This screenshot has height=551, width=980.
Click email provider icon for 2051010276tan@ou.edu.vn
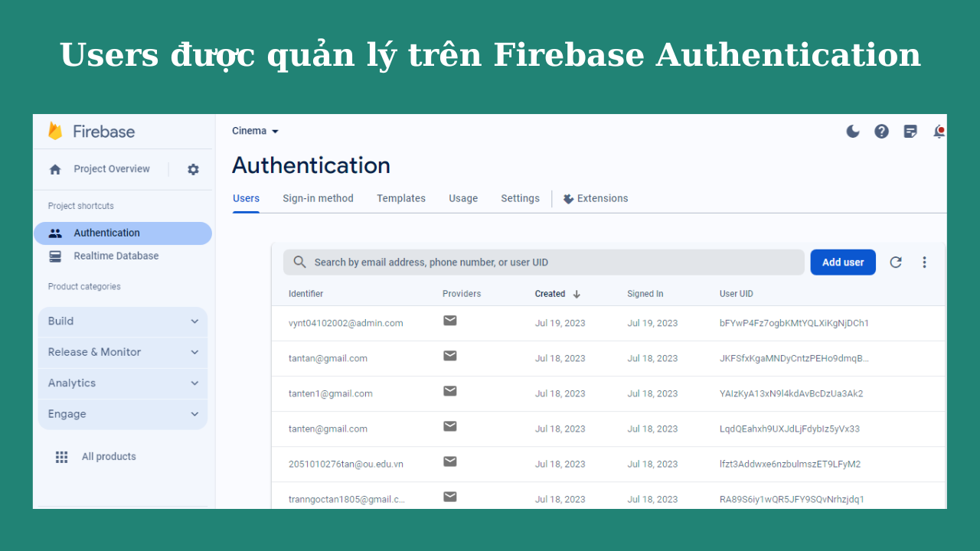pos(450,461)
